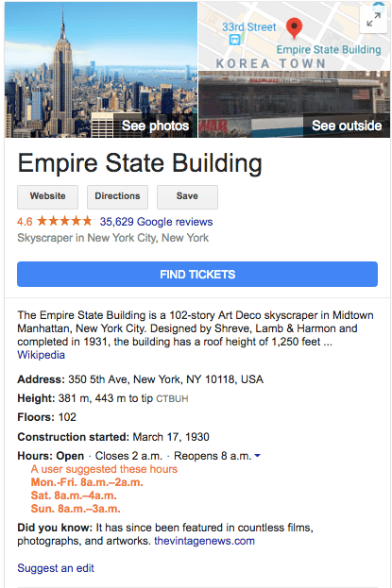
Task: Click the five-star rating icons
Action: 64,221
